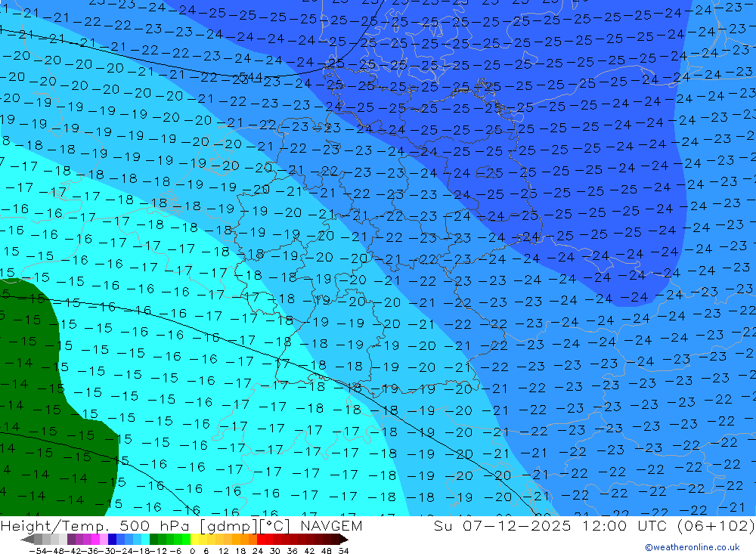Click the '544' contour line label
756x554 pixels.
[x=250, y=78]
